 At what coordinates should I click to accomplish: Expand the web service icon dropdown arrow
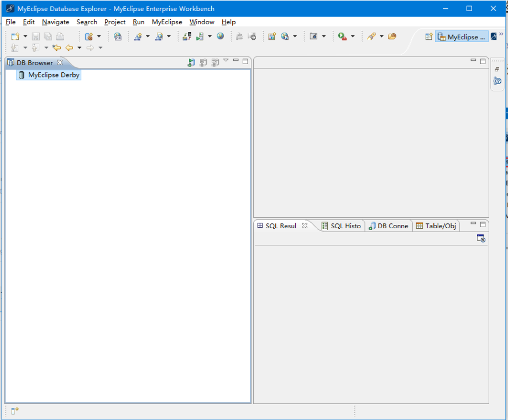(148, 36)
